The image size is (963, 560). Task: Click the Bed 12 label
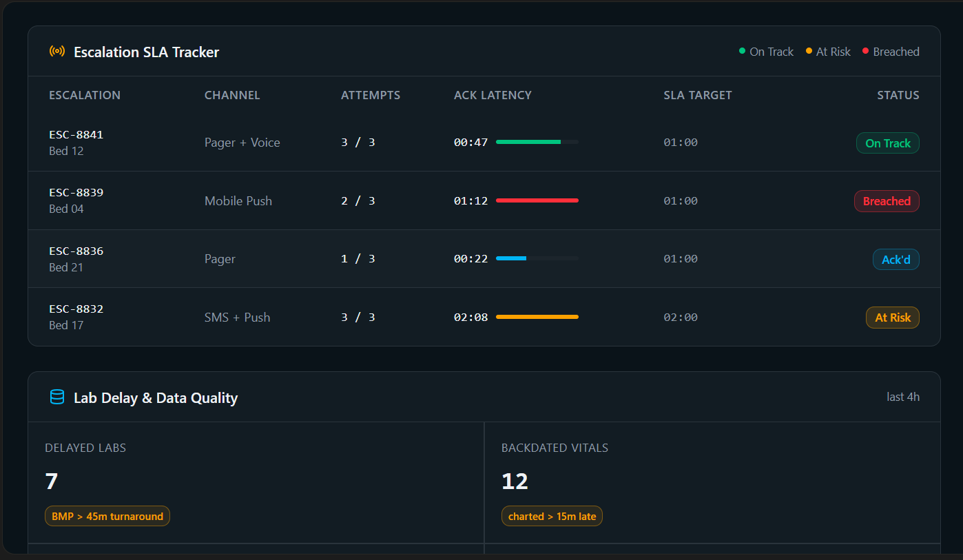[x=66, y=151]
